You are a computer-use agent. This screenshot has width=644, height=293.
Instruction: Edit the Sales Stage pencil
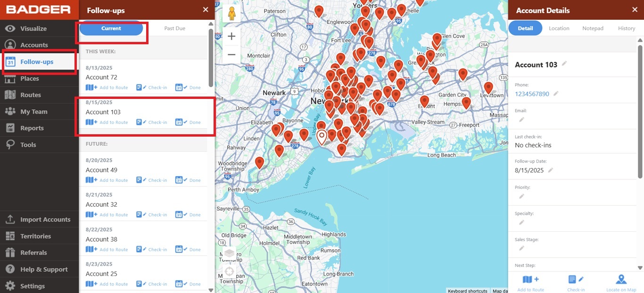521,248
